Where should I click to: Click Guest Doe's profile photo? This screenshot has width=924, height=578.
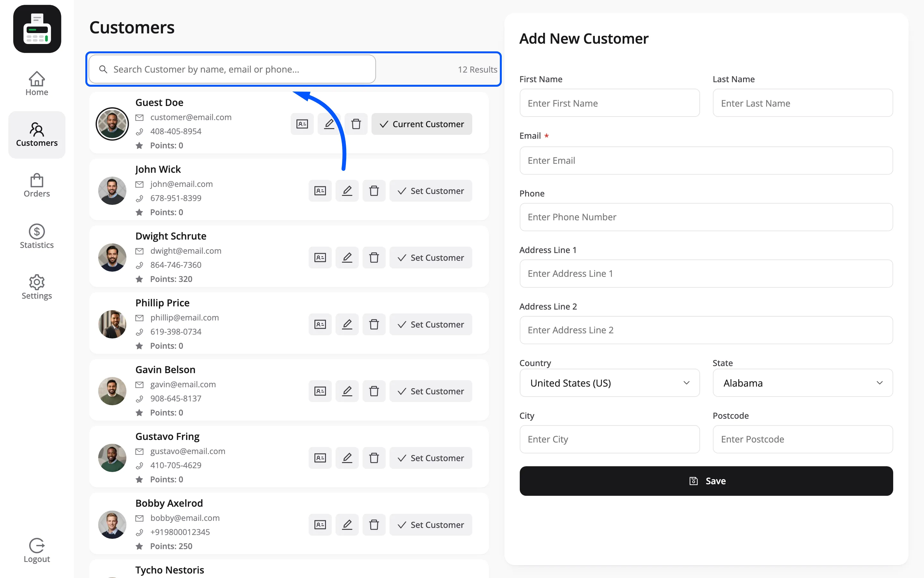point(112,124)
